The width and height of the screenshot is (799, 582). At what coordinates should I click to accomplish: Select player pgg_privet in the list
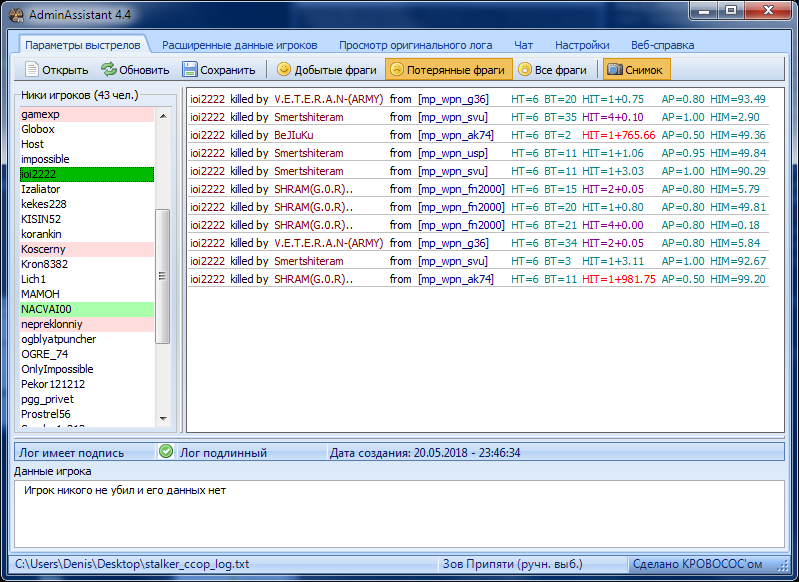click(87, 399)
